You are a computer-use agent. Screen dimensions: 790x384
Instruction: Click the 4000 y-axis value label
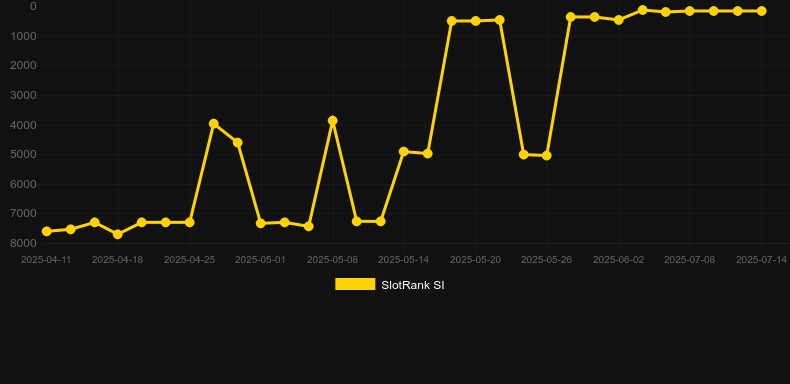(24, 125)
